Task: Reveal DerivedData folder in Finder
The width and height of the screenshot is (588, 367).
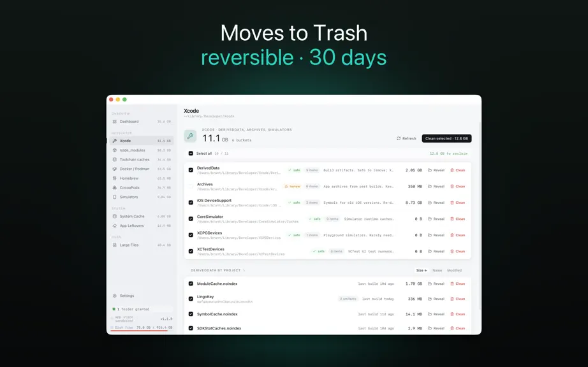Action: pyautogui.click(x=436, y=170)
